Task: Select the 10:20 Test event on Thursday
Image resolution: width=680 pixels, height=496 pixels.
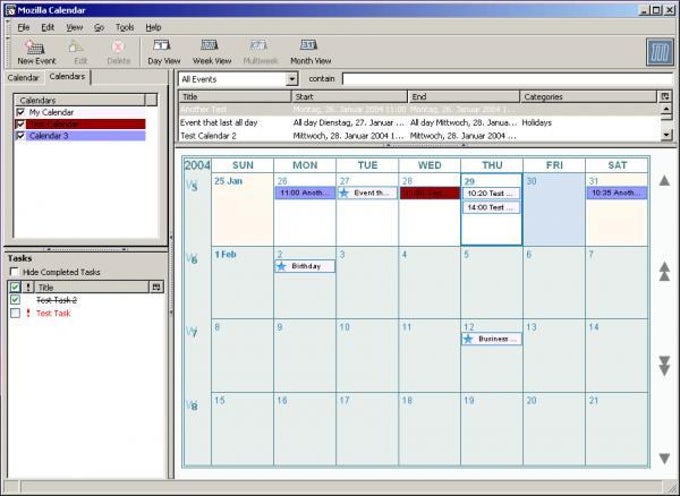Action: click(491, 193)
